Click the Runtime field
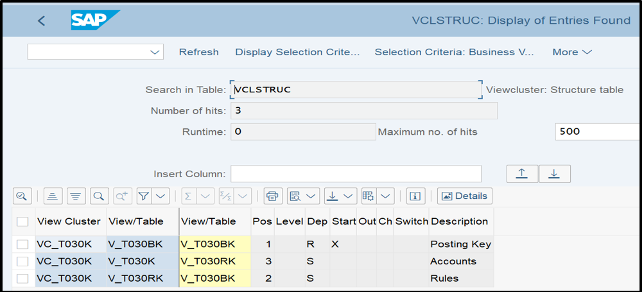 coord(303,132)
